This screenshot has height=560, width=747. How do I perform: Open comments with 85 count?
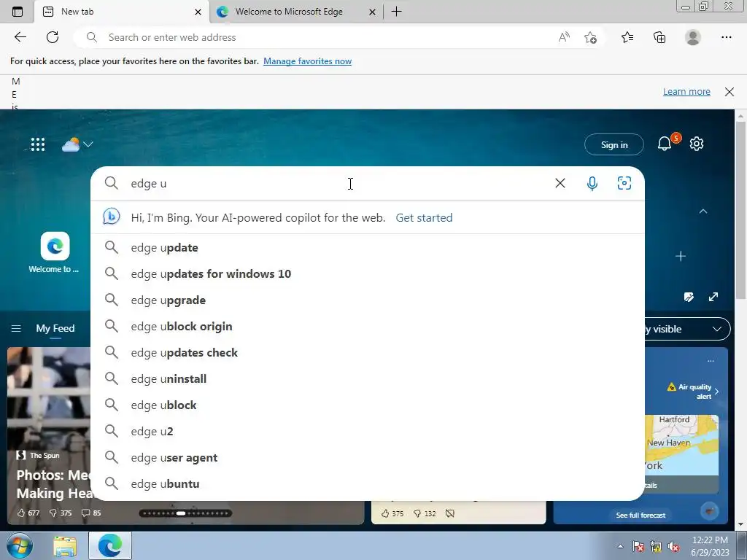(91, 513)
